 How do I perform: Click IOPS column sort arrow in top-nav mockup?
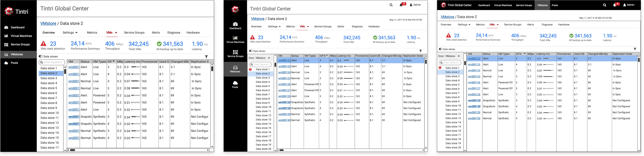pos(525,54)
